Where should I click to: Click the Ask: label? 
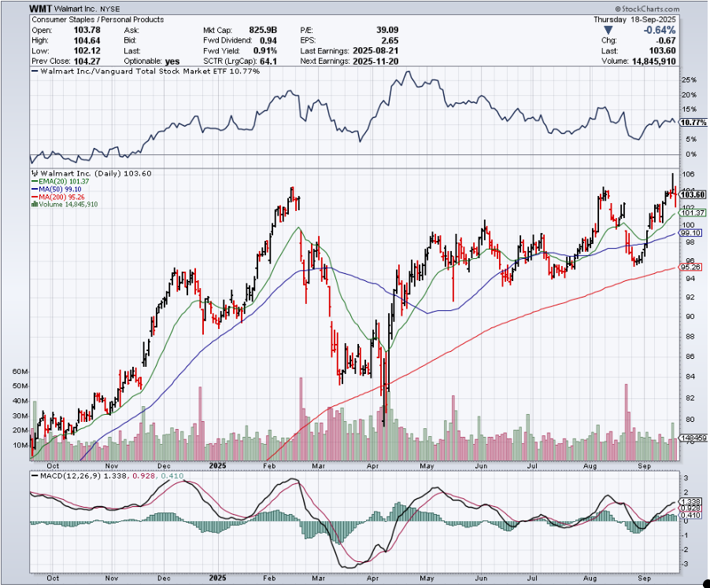pos(131,31)
